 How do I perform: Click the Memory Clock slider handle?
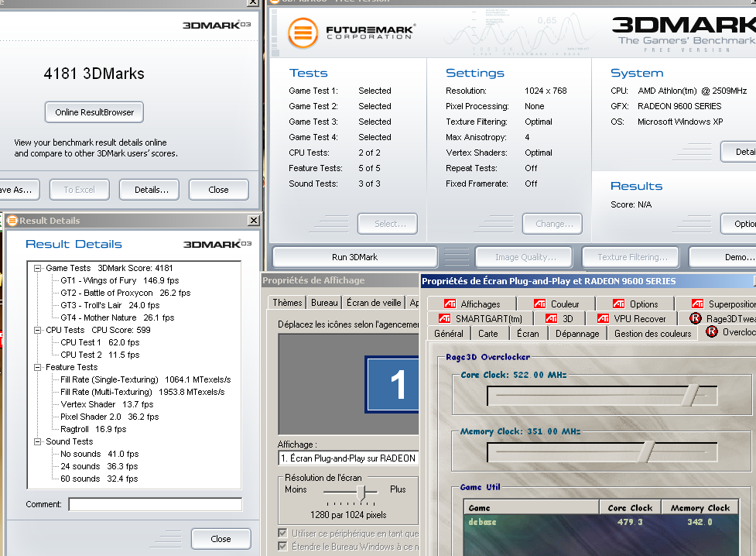point(648,452)
